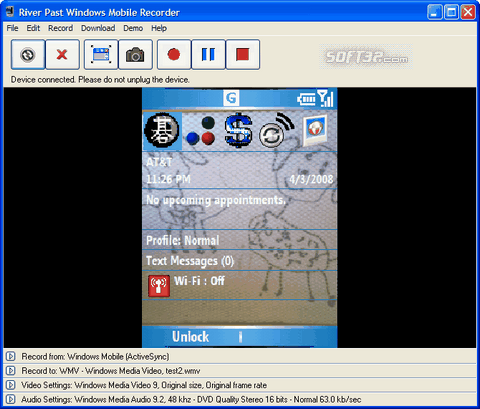Click the red Wi-Fi antenna icon
480x409 pixels.
(159, 286)
